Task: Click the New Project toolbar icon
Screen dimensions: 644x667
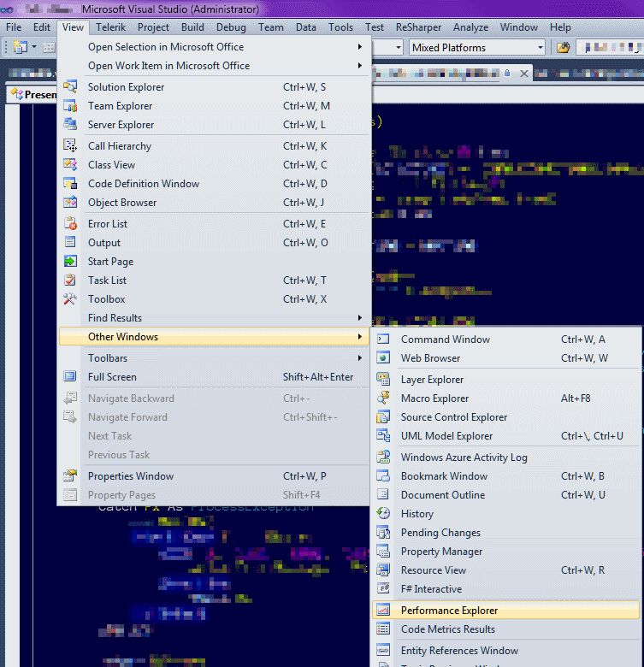Action: (x=20, y=47)
